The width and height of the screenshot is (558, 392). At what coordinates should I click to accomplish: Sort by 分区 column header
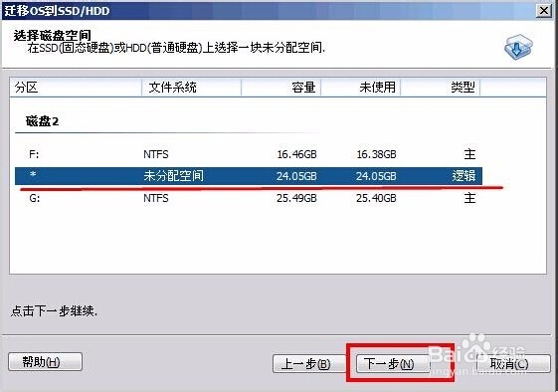point(76,88)
